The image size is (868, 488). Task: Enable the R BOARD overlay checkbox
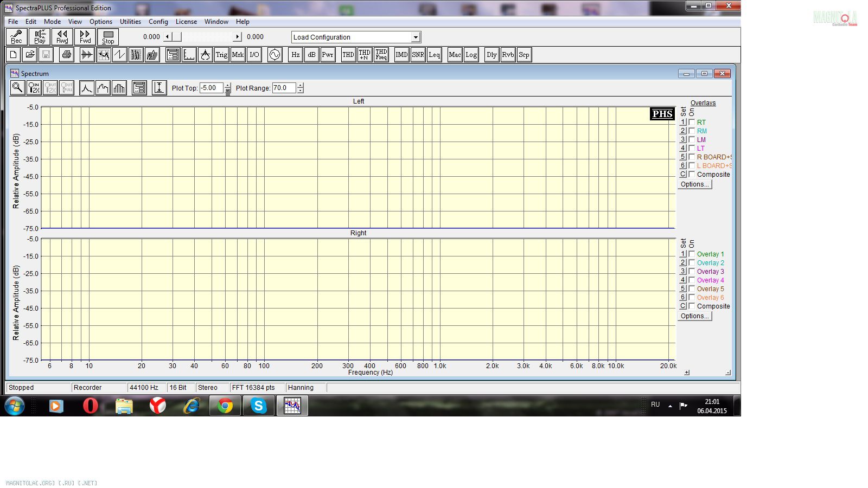(692, 157)
